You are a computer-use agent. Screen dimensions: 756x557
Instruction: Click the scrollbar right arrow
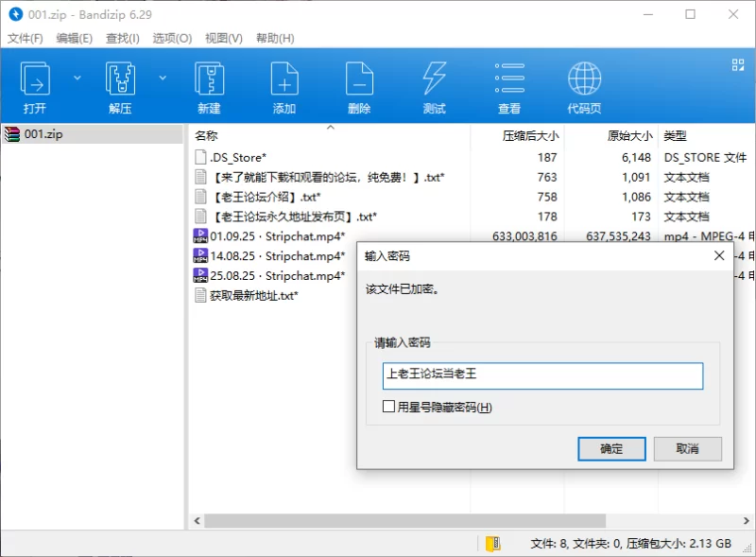746,521
